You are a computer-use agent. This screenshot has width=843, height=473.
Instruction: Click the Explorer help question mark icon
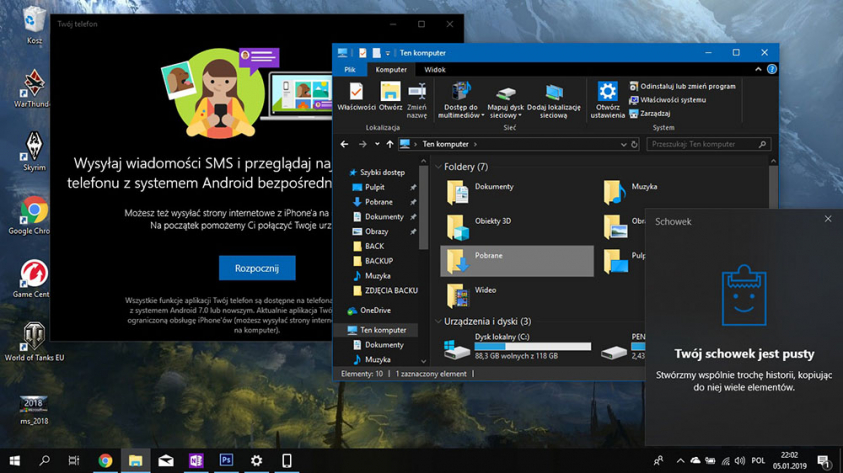(771, 70)
